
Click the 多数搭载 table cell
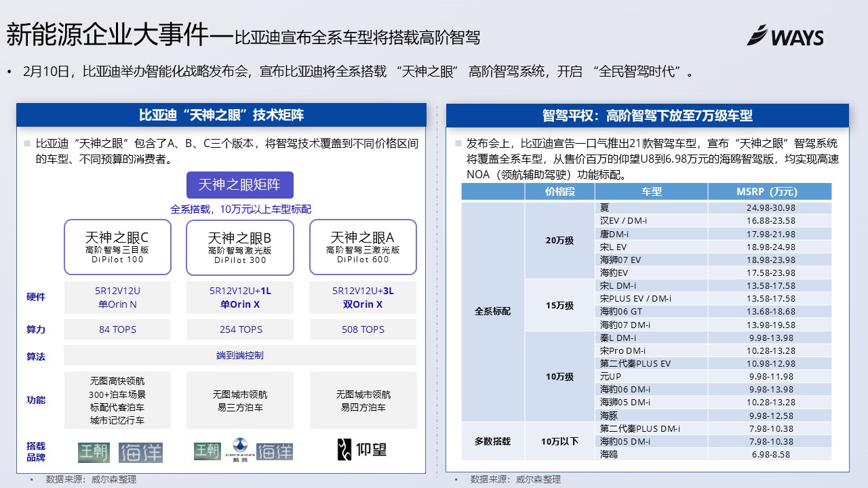tap(493, 441)
